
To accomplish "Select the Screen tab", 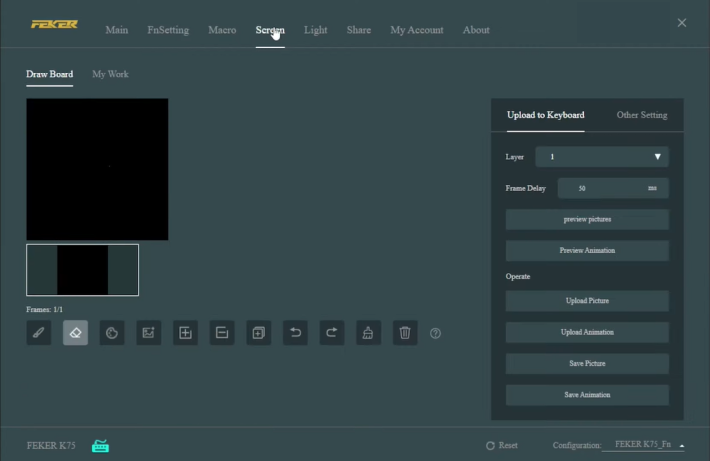I will click(270, 30).
